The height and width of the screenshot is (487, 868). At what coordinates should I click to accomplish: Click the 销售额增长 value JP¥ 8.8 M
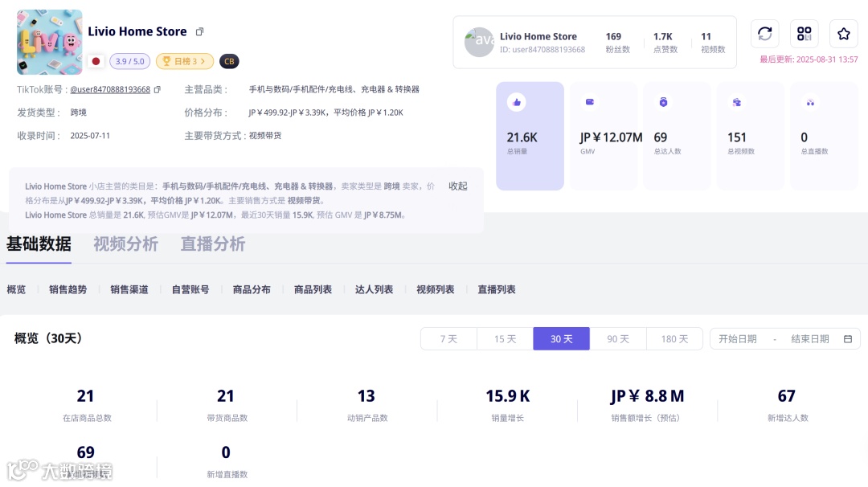[x=647, y=395]
